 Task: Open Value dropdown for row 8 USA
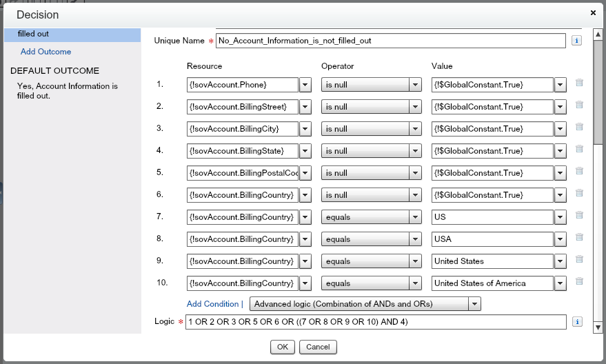pyautogui.click(x=560, y=239)
